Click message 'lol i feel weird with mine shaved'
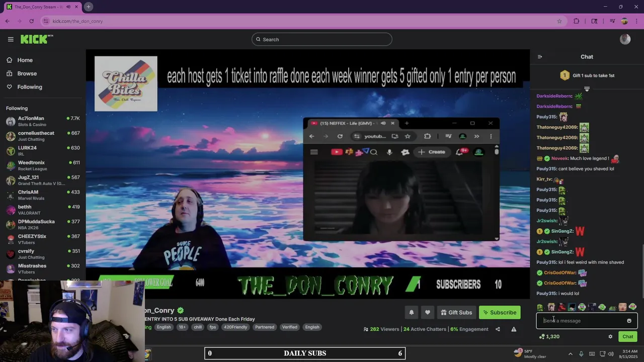Image resolution: width=644 pixels, height=362 pixels. tap(591, 262)
